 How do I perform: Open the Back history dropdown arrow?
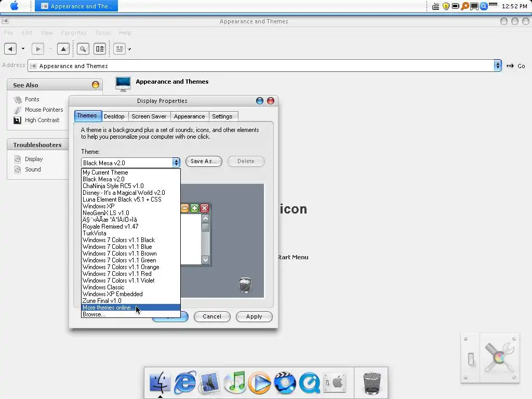pyautogui.click(x=23, y=48)
